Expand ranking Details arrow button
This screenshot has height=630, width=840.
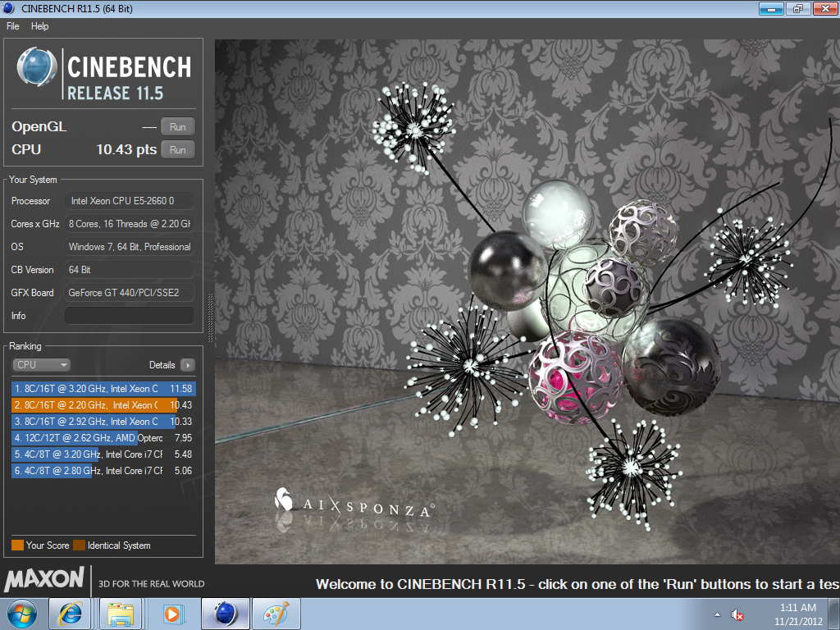(188, 365)
